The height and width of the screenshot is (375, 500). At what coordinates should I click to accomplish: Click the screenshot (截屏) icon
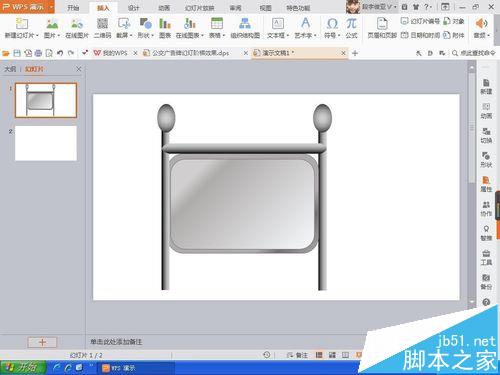click(x=124, y=24)
